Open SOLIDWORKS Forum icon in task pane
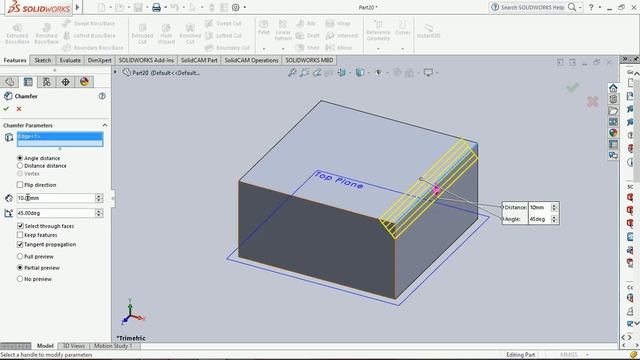Viewport: 640px width, 360px height. tap(613, 156)
